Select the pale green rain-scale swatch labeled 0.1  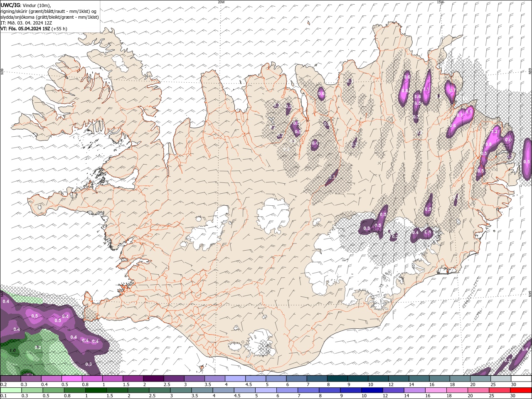coord(11,390)
